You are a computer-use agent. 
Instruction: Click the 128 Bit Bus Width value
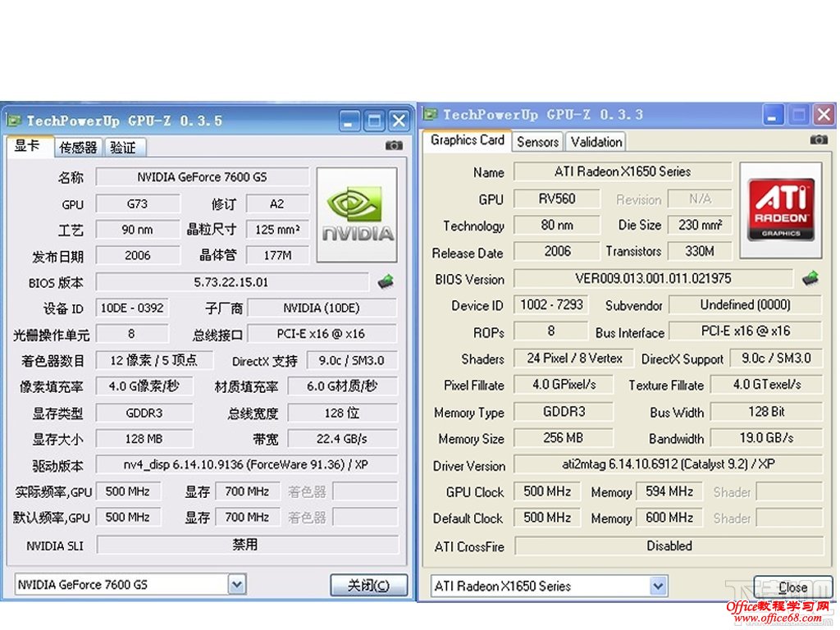coord(767,412)
